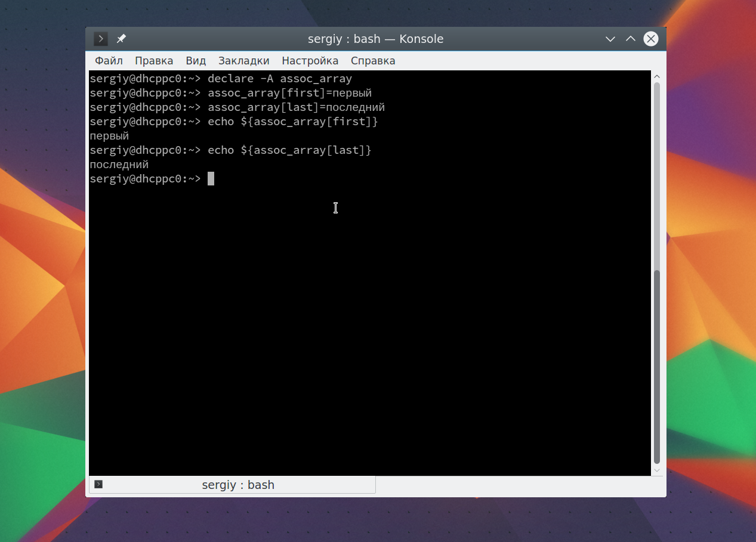Image resolution: width=756 pixels, height=542 pixels.
Task: Click the 'assoc_array[last]=последний' line
Action: (296, 107)
